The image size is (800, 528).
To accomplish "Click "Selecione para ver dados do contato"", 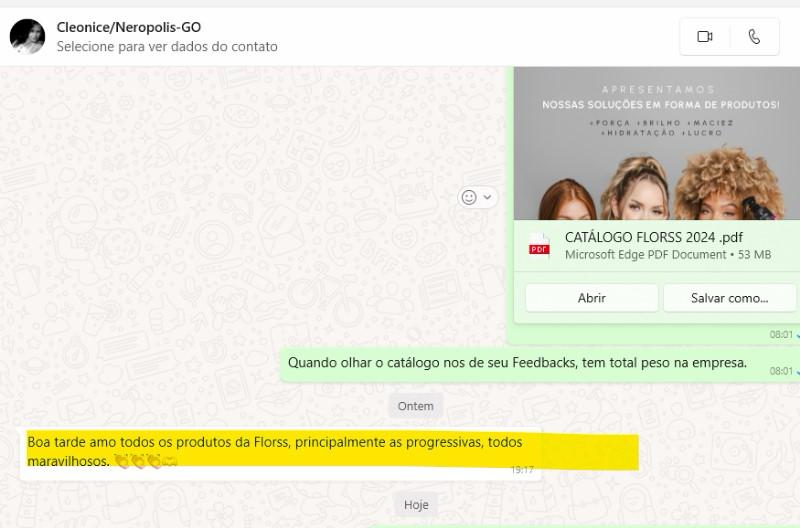I will point(167,46).
